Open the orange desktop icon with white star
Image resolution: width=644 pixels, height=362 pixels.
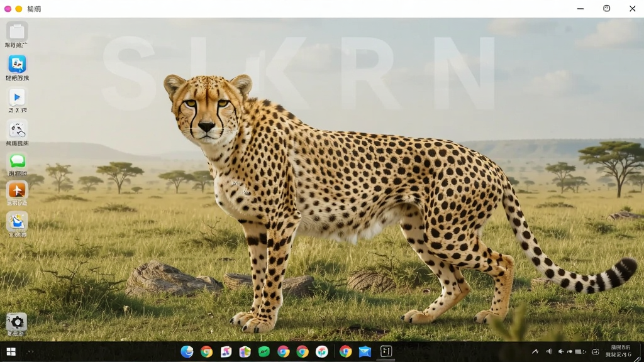tap(17, 190)
